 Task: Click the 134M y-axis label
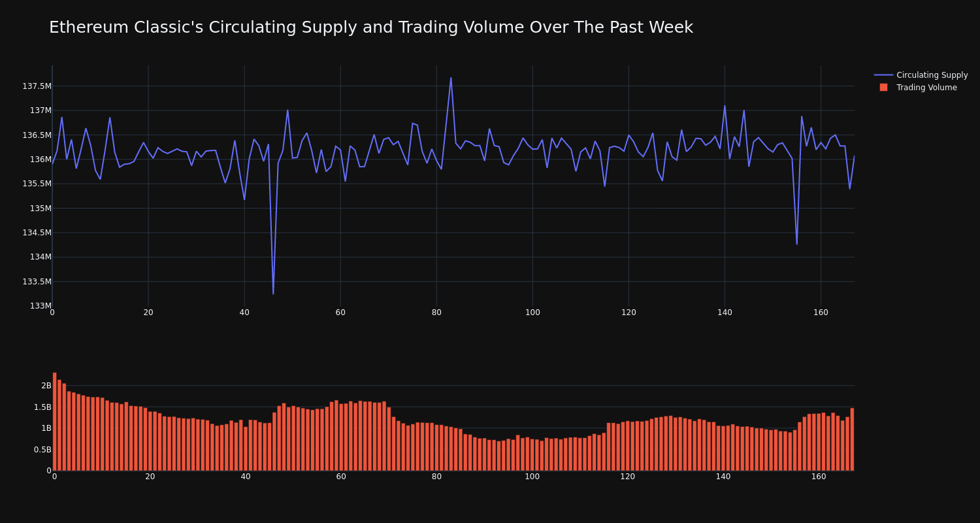coord(41,257)
